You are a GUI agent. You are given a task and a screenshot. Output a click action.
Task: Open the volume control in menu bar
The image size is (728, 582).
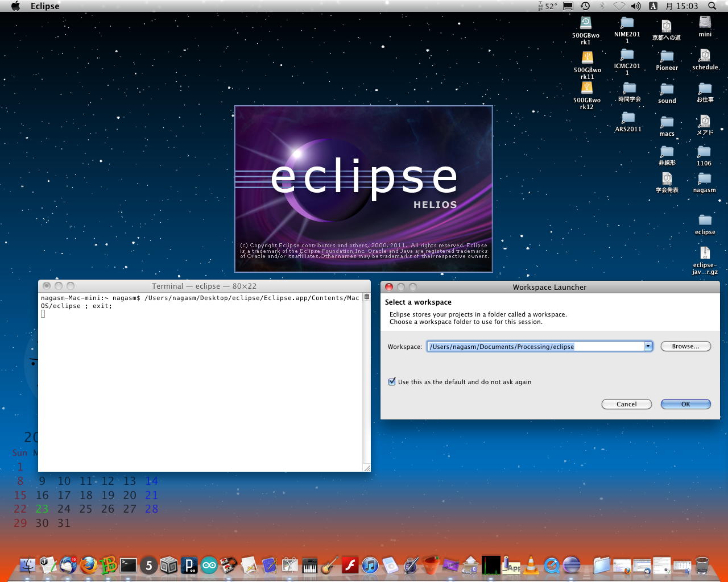[636, 6]
